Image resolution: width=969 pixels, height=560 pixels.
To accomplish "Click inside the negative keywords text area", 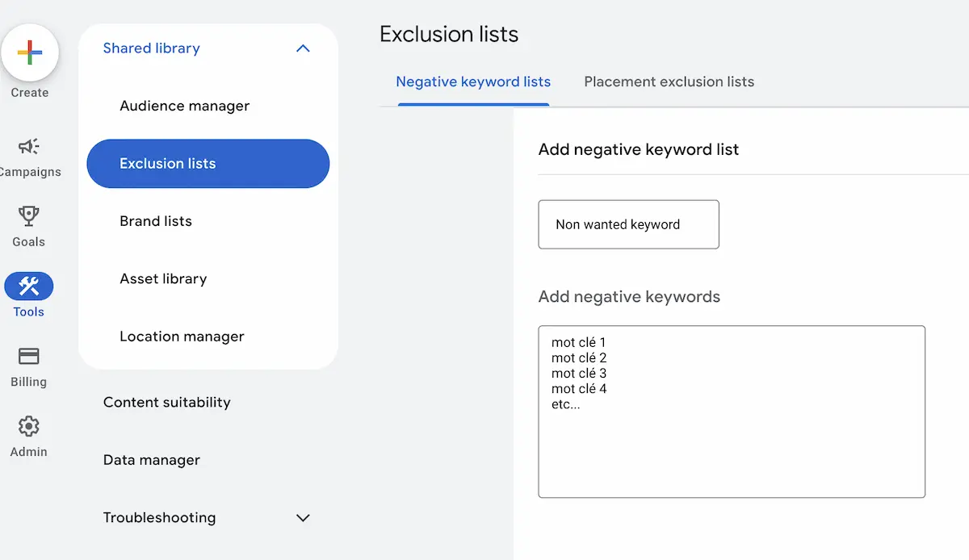I will click(x=732, y=412).
